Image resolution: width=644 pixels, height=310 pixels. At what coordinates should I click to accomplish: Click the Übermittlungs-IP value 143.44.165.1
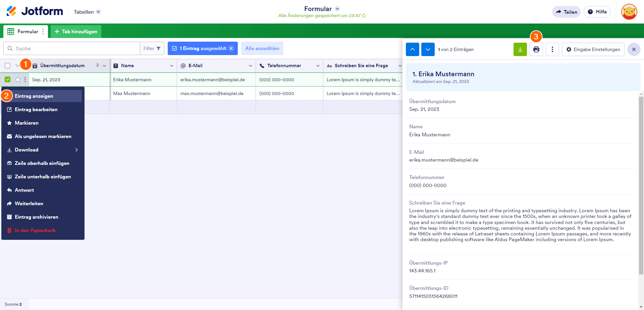[x=422, y=271]
